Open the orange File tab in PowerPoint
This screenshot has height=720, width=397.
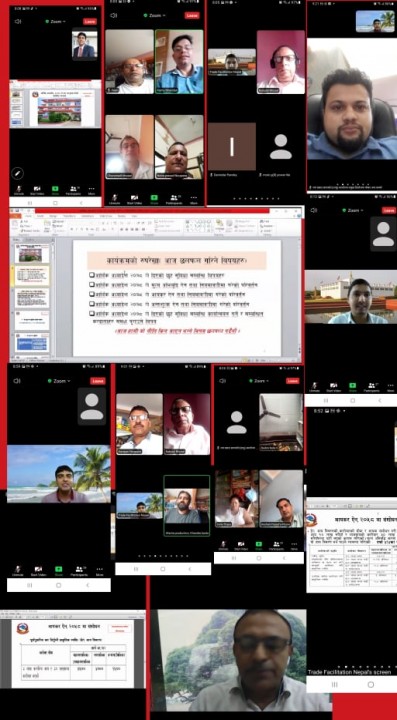[15, 215]
